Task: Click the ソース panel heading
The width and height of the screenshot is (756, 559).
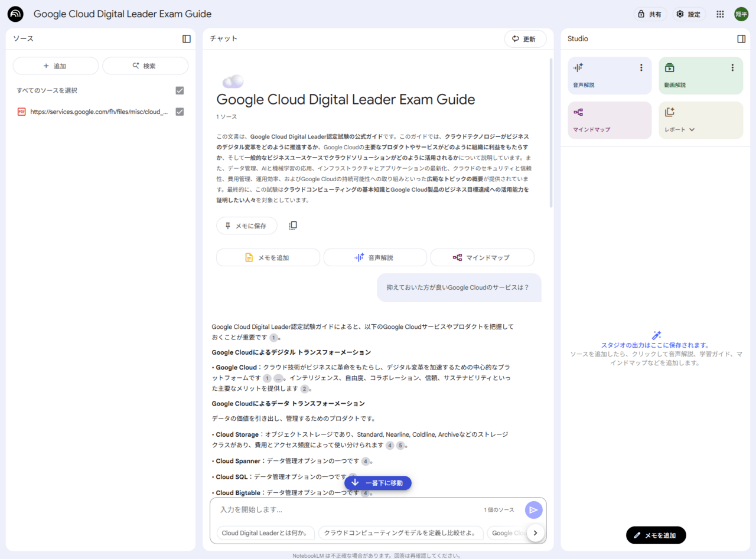Action: coord(24,39)
